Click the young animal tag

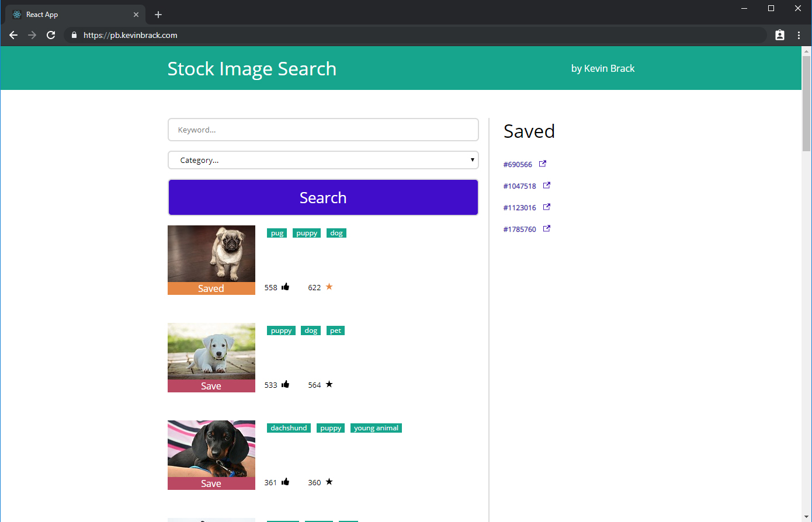point(376,428)
